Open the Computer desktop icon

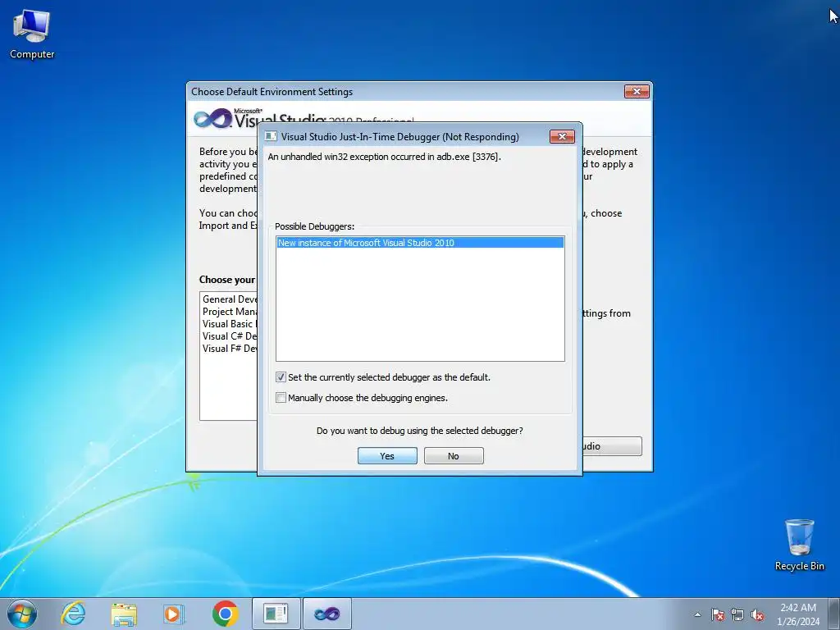(x=32, y=34)
